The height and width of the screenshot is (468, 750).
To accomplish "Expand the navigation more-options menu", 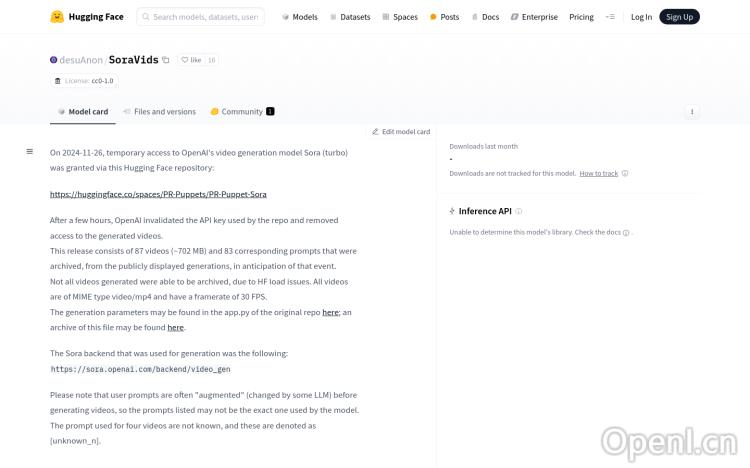I will tap(610, 17).
